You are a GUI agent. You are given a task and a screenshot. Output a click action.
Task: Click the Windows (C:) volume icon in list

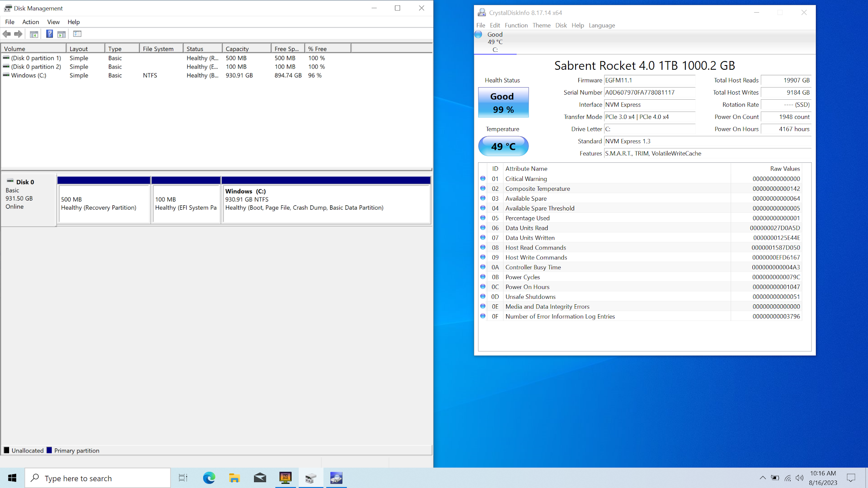pyautogui.click(x=6, y=75)
